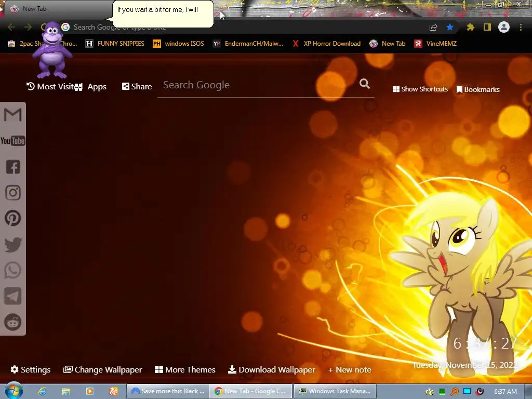Click the Tuesday, November 15, 2022 date
Image resolution: width=532 pixels, height=399 pixels.
click(x=465, y=365)
